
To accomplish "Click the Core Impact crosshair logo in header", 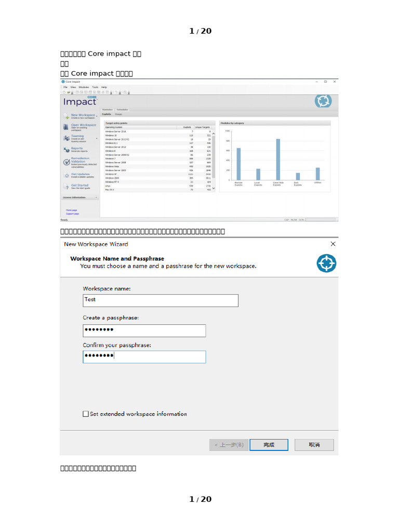I will (323, 101).
